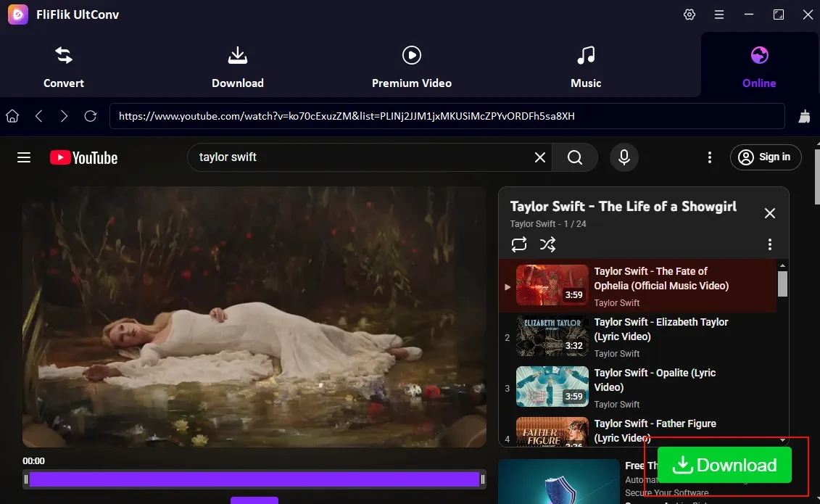Open FliFlik settings via the gear icon
Viewport: 820px width, 504px height.
coord(689,14)
